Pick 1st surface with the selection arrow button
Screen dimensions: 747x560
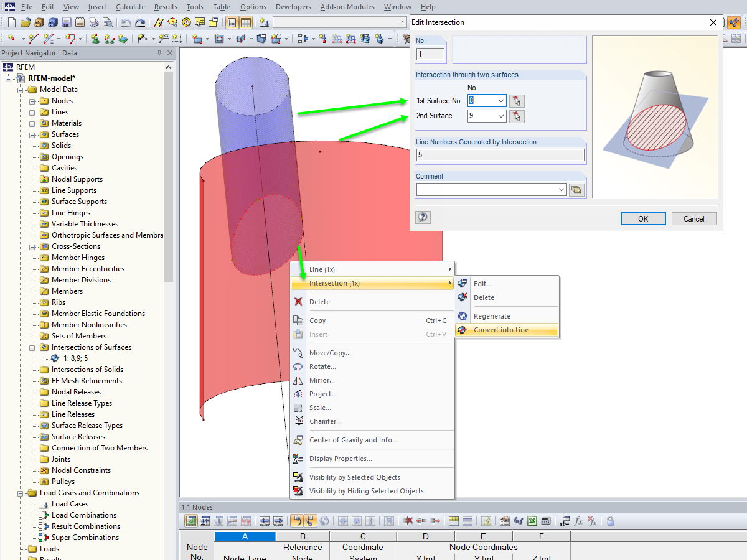pyautogui.click(x=517, y=101)
